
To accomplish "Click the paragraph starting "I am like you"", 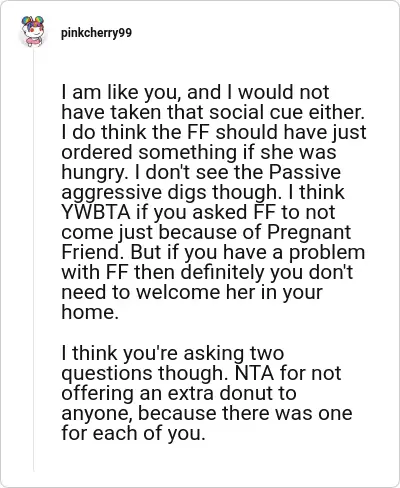I will click(213, 202).
